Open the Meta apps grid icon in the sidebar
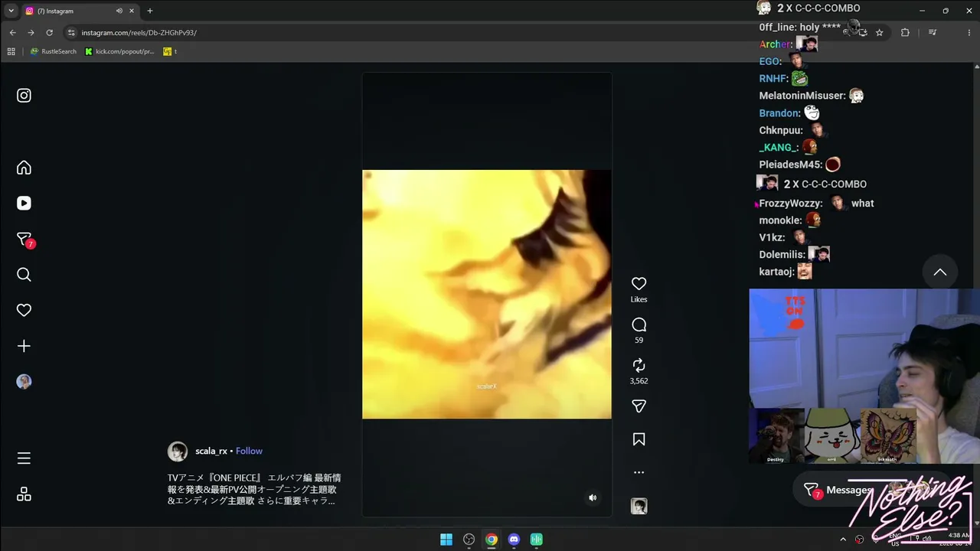 pyautogui.click(x=24, y=494)
